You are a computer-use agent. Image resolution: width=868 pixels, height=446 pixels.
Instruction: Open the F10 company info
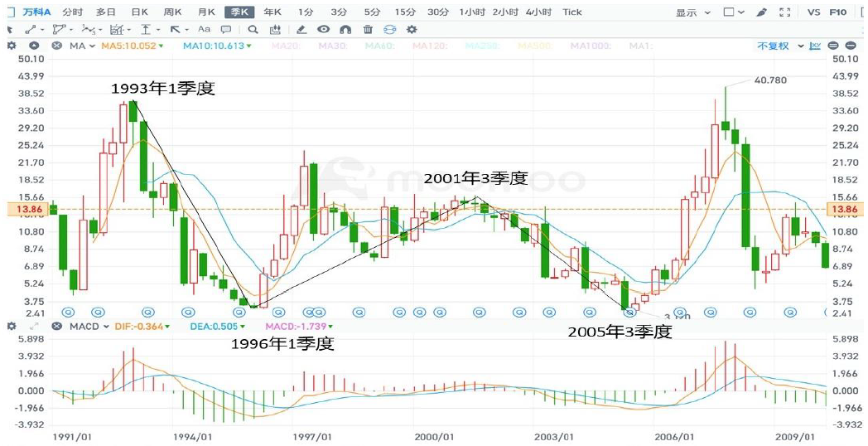coord(838,12)
